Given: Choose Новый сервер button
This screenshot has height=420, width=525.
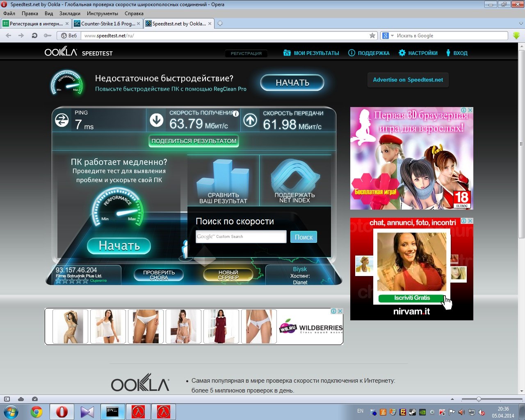Looking at the screenshot, I should coord(228,275).
